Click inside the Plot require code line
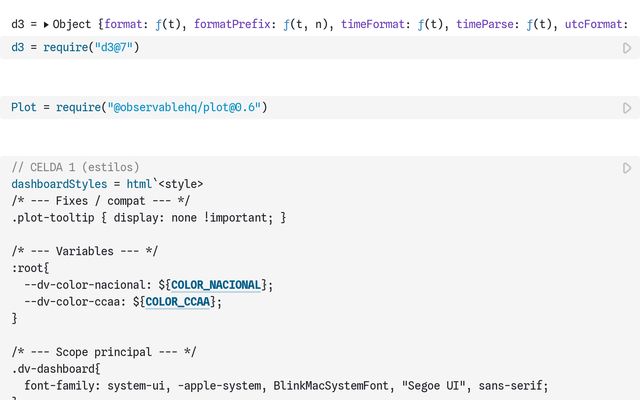 point(140,107)
